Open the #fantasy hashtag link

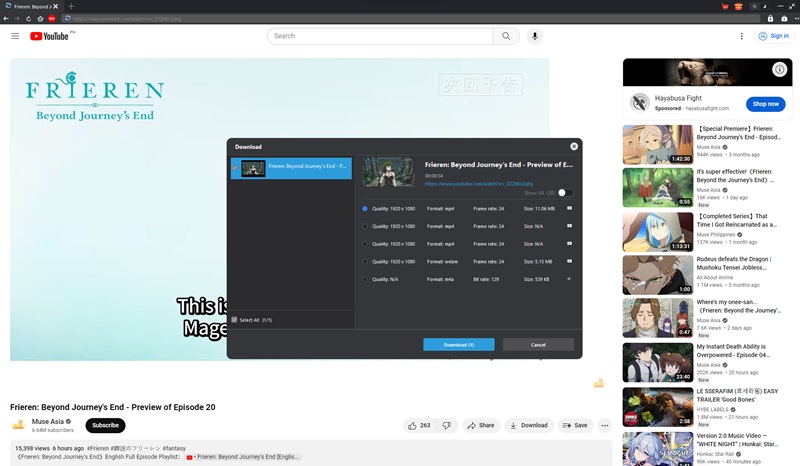(x=174, y=448)
